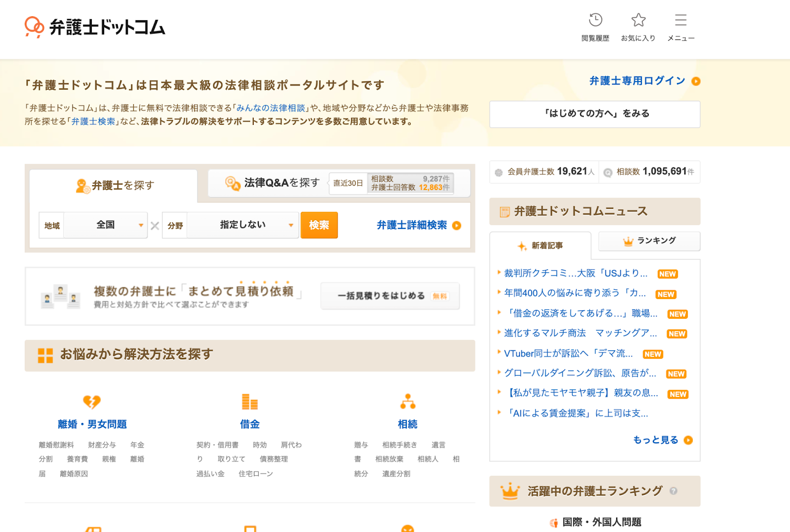Open 相続 category heading
This screenshot has height=532, width=790.
[x=408, y=424]
